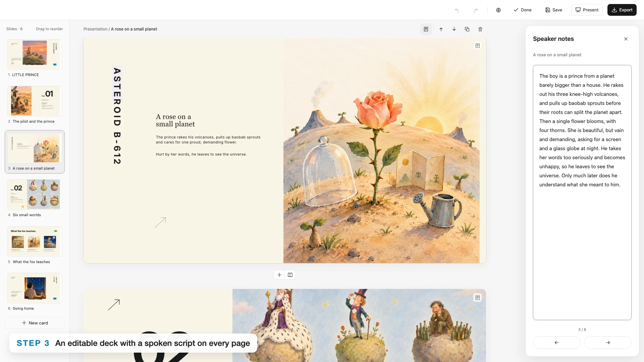Add a New card
644x362 pixels.
(x=35, y=323)
